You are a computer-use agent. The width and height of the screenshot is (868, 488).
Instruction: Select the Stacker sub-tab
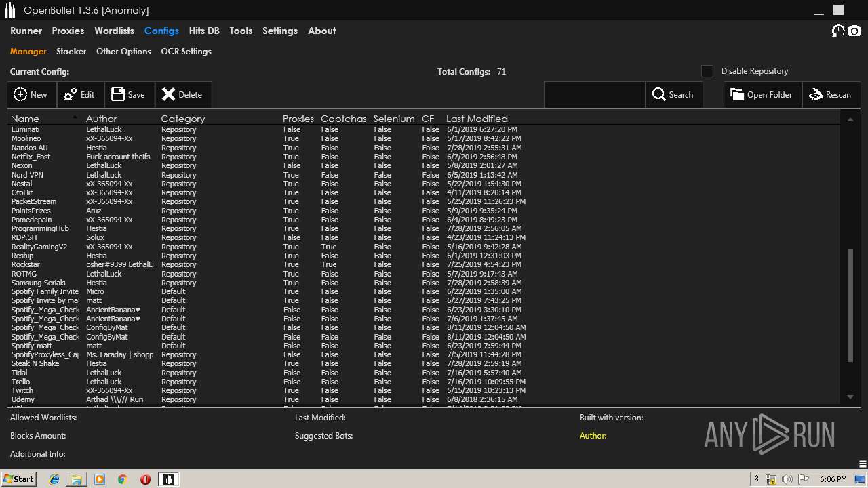pyautogui.click(x=71, y=52)
